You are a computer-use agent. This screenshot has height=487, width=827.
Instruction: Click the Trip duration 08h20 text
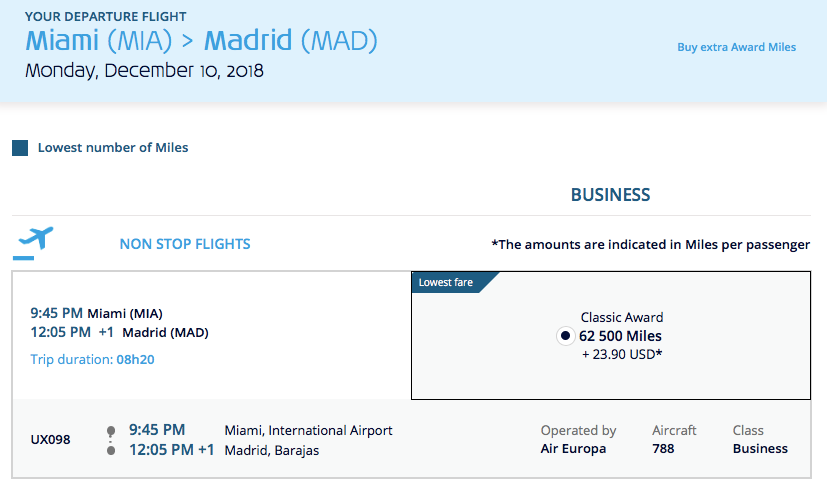92,360
